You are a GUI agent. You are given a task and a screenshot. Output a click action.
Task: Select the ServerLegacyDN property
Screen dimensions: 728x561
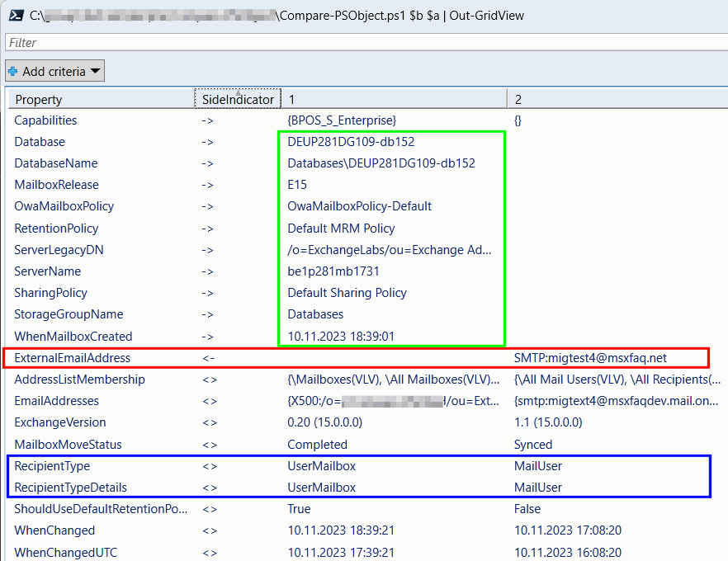coord(59,250)
